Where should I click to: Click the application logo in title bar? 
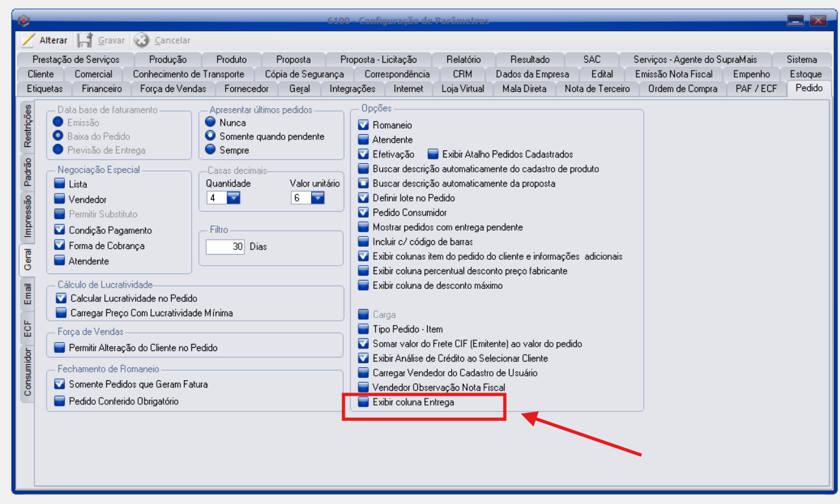[24, 21]
